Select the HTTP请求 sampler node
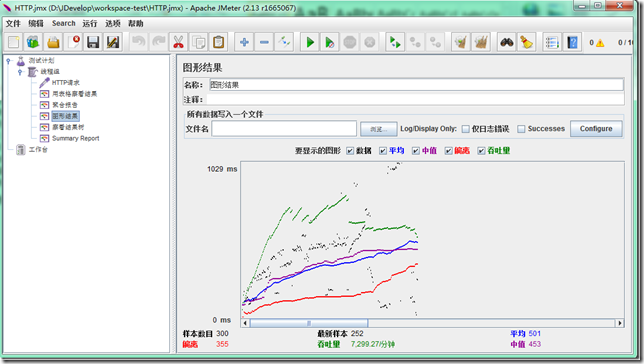Image resolution: width=644 pixels, height=364 pixels. pyautogui.click(x=66, y=83)
